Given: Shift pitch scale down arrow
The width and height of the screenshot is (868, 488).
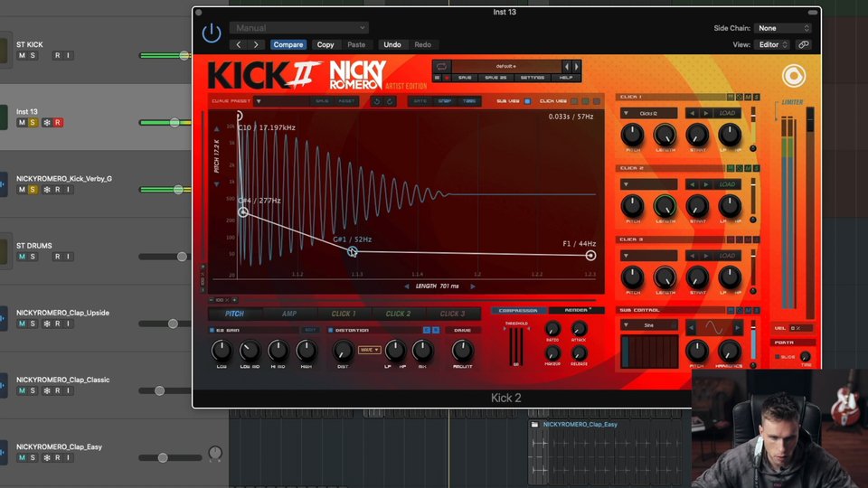Looking at the screenshot, I should tap(216, 183).
